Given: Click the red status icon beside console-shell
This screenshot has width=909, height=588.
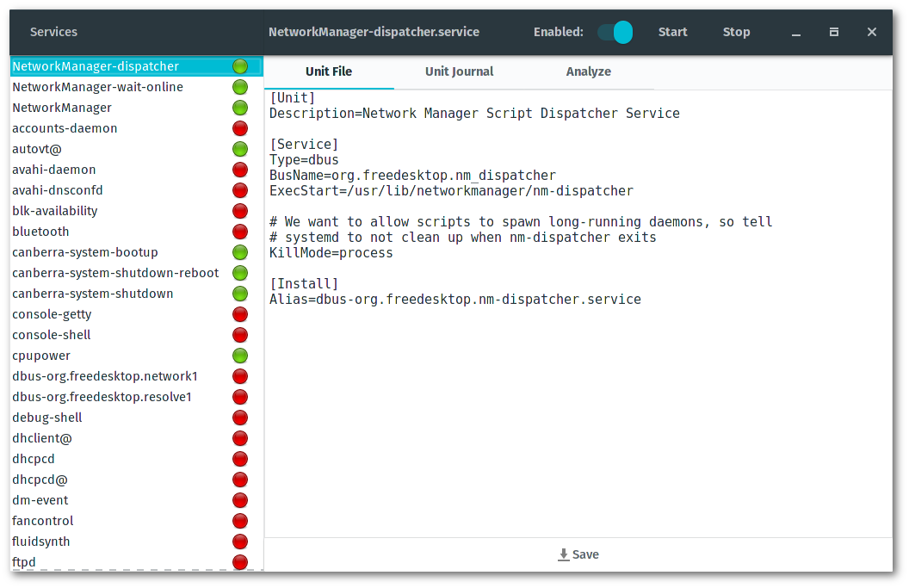Looking at the screenshot, I should click(x=240, y=335).
